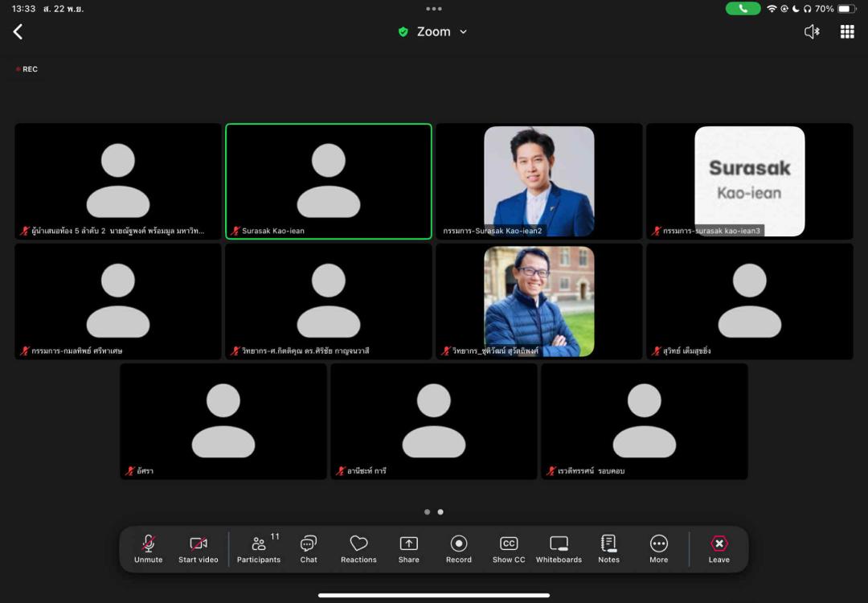
Task: Open Whiteboards from the toolbar
Action: click(x=559, y=549)
